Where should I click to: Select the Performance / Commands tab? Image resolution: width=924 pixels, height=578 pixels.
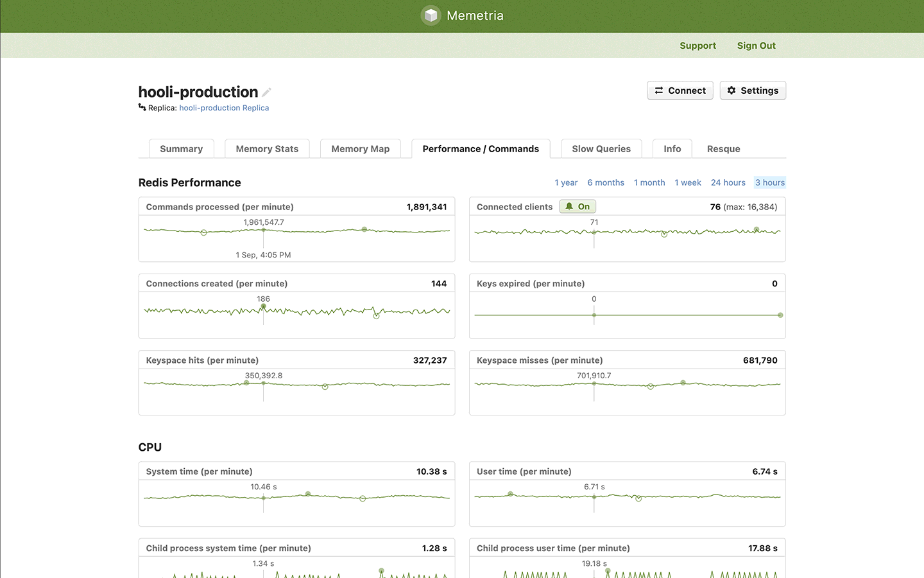tap(481, 148)
